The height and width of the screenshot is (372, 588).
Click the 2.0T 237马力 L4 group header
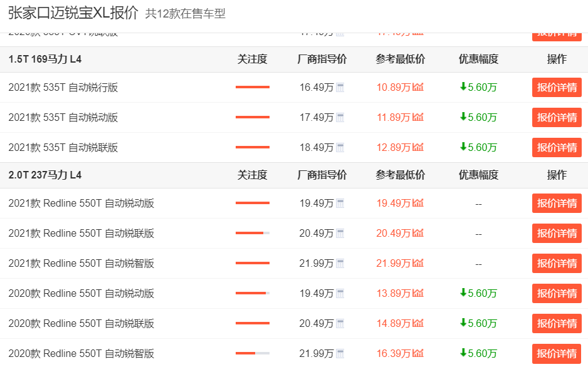[45, 175]
